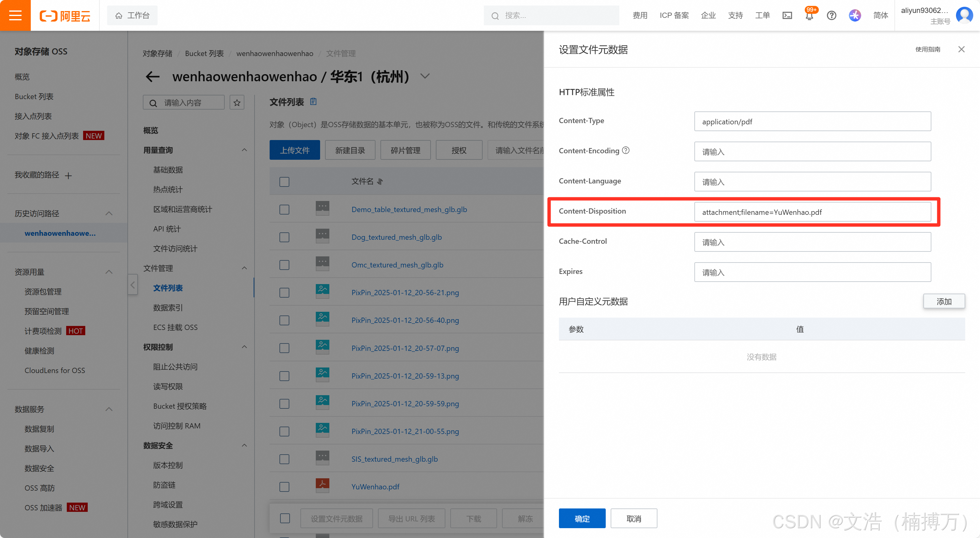Open the 工单 top menu
The width and height of the screenshot is (980, 538).
(762, 15)
